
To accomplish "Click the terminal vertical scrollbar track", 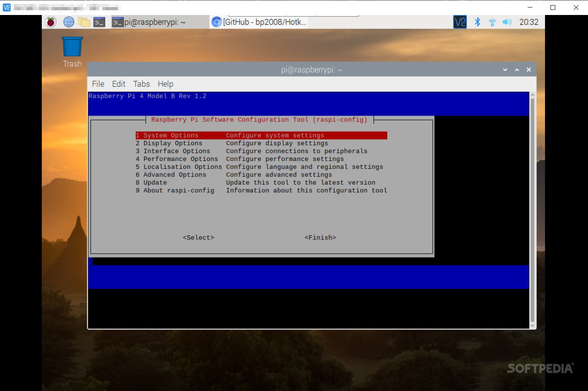I will click(533, 210).
